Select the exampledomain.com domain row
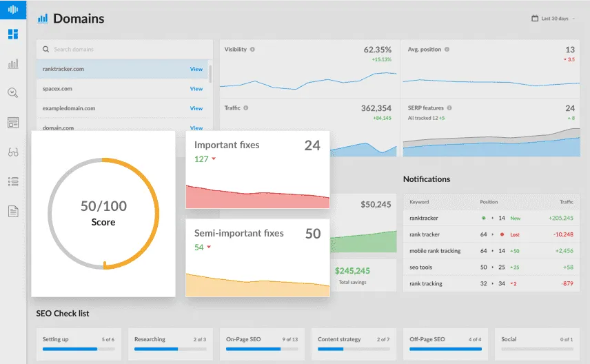 [122, 108]
